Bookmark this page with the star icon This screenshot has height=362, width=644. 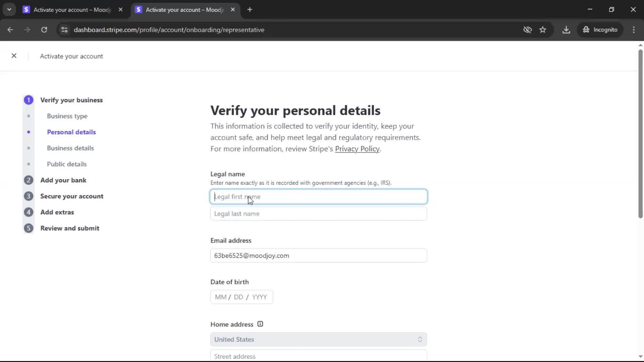click(x=543, y=30)
